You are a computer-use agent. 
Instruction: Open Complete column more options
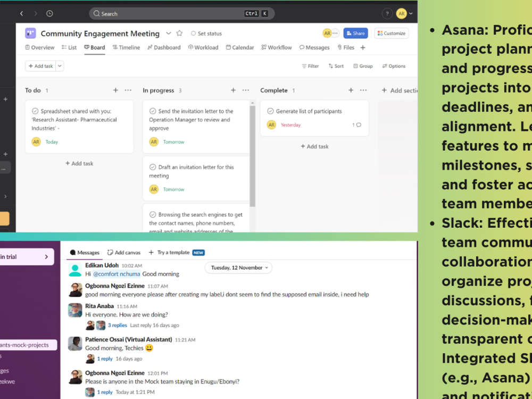363,90
